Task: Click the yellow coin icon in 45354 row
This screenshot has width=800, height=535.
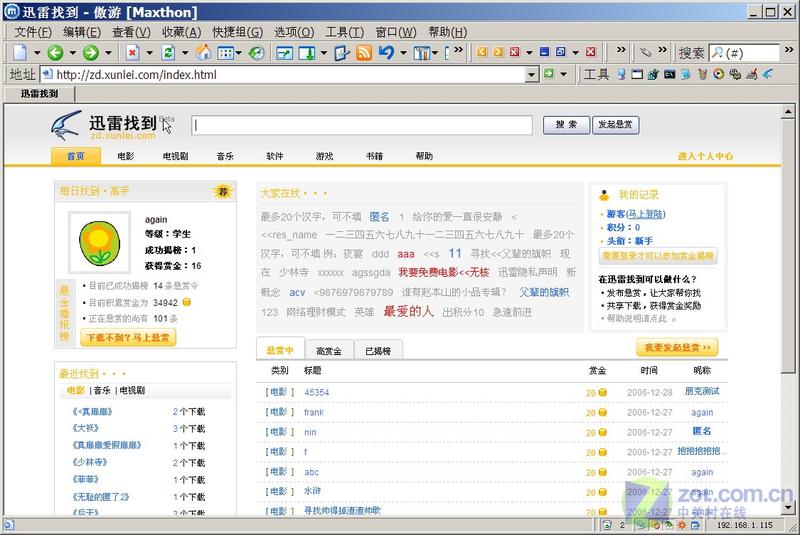Action: pos(603,392)
